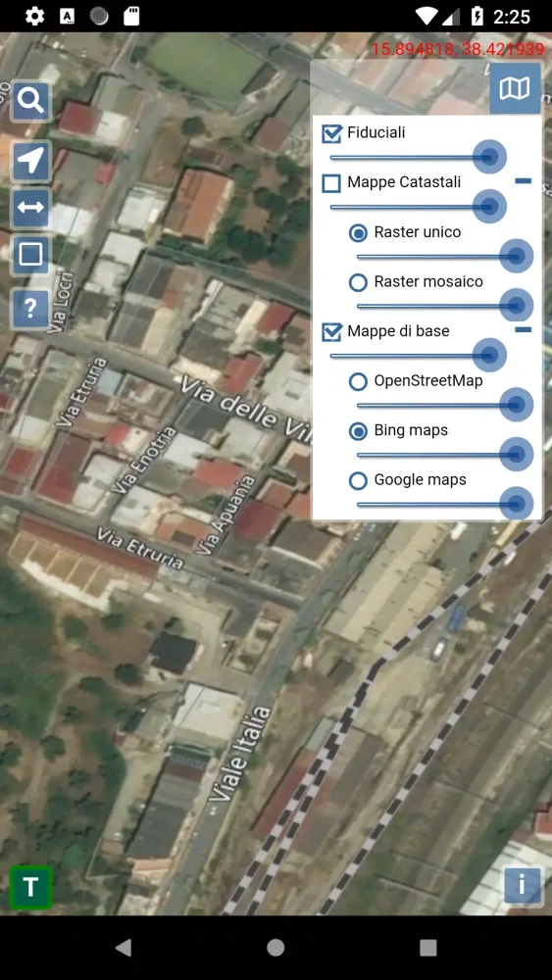Toggle the layers panel map icon

[x=515, y=88]
